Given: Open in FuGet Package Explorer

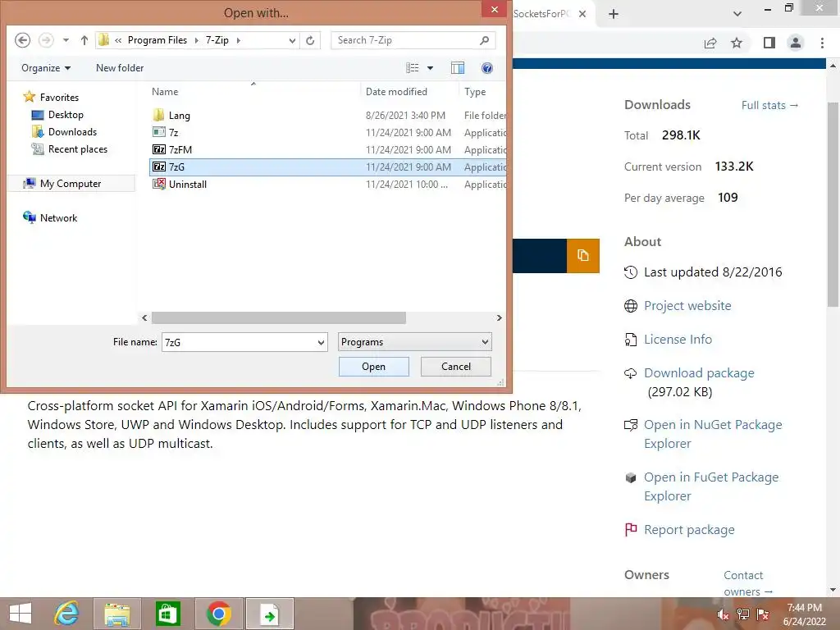Looking at the screenshot, I should [711, 486].
